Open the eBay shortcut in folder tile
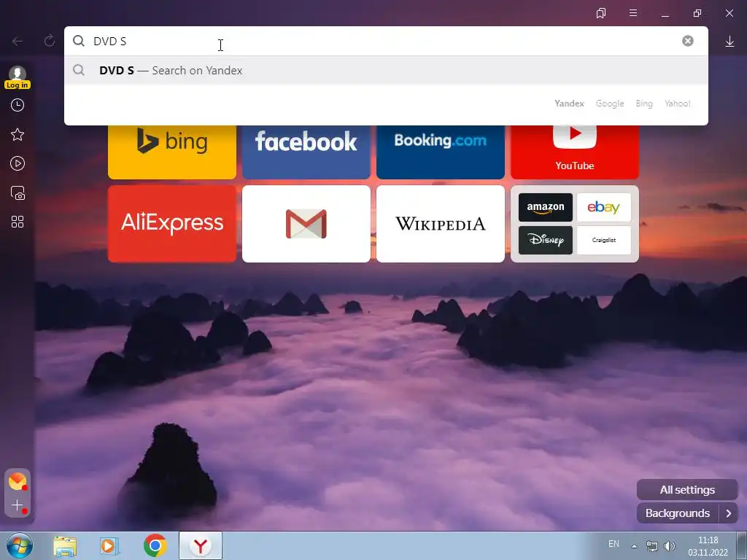This screenshot has width=747, height=560. pos(603,208)
